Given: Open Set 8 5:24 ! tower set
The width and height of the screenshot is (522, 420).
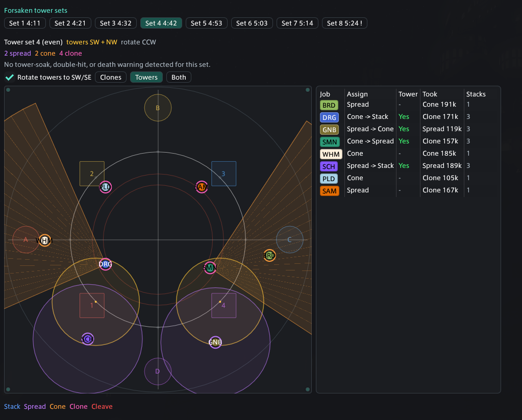Looking at the screenshot, I should pyautogui.click(x=344, y=23).
